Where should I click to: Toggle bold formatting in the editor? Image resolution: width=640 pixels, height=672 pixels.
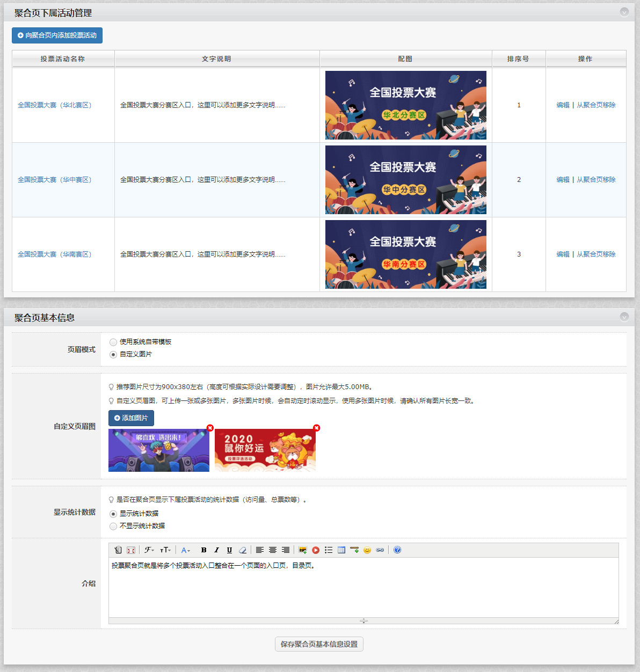(x=203, y=550)
